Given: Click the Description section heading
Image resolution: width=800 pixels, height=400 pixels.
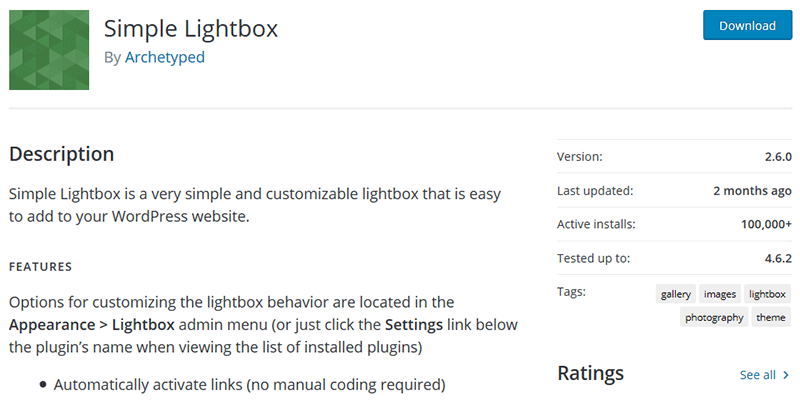Looking at the screenshot, I should [x=61, y=154].
